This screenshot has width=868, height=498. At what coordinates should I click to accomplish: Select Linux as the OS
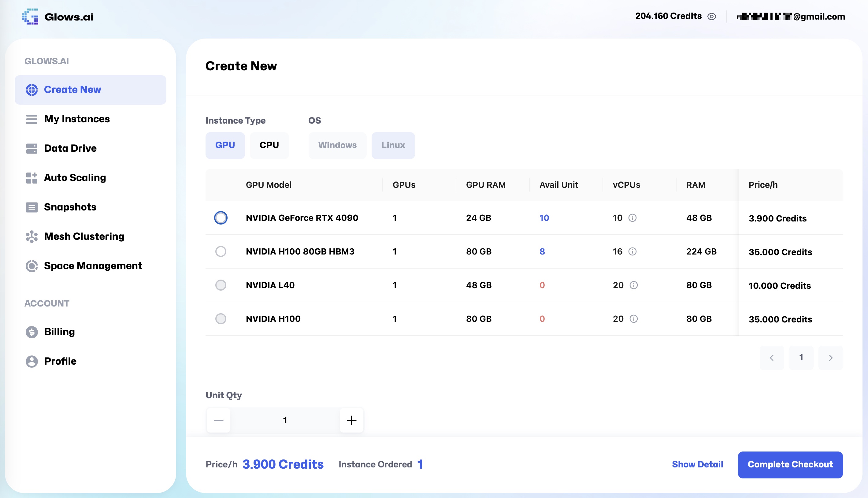(x=393, y=145)
